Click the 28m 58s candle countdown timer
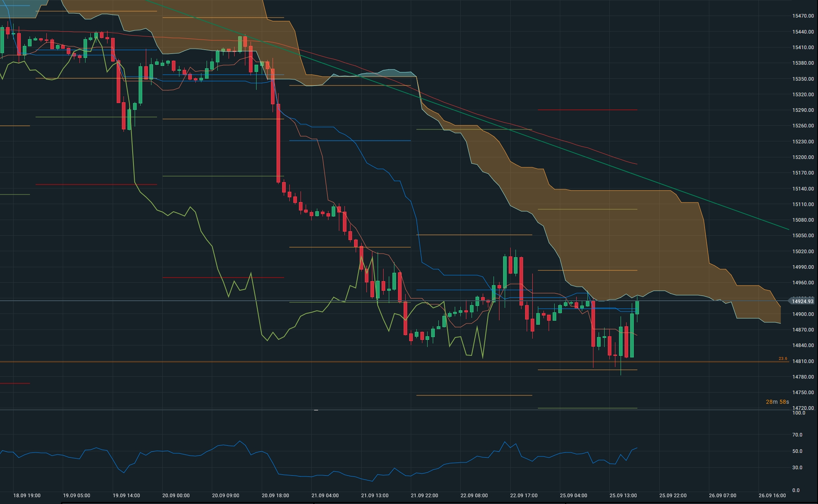Image resolution: width=818 pixels, height=504 pixels. (x=777, y=402)
